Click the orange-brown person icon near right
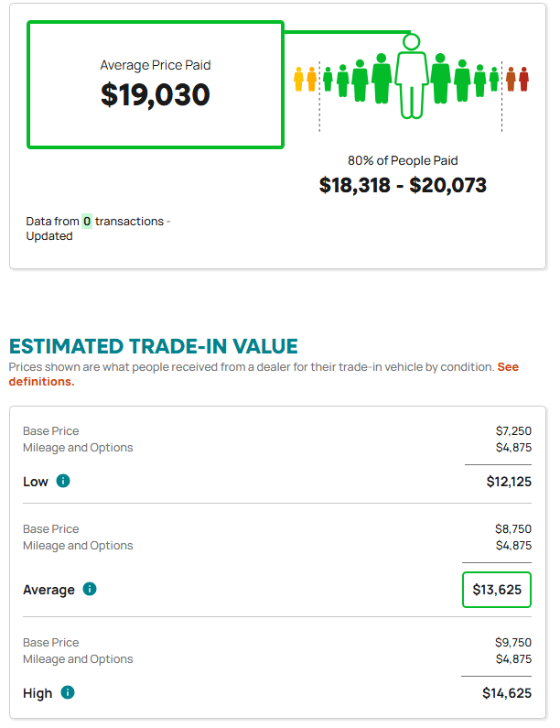The height and width of the screenshot is (728, 560). click(511, 80)
